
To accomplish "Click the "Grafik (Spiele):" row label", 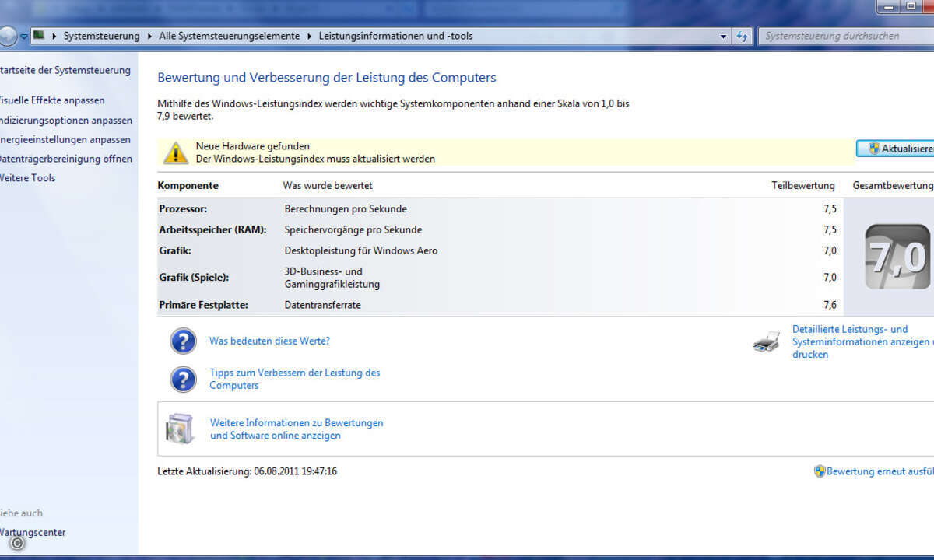I will (x=194, y=278).
